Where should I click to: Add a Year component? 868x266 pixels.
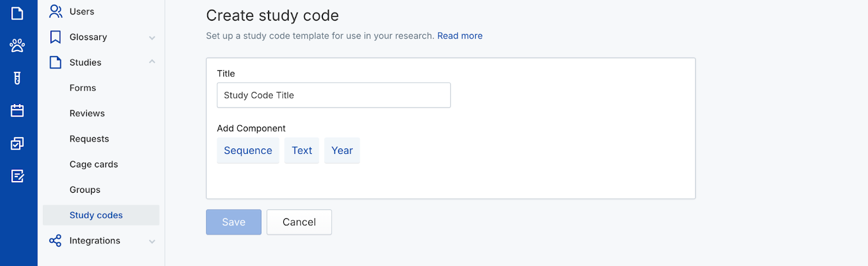pos(342,151)
